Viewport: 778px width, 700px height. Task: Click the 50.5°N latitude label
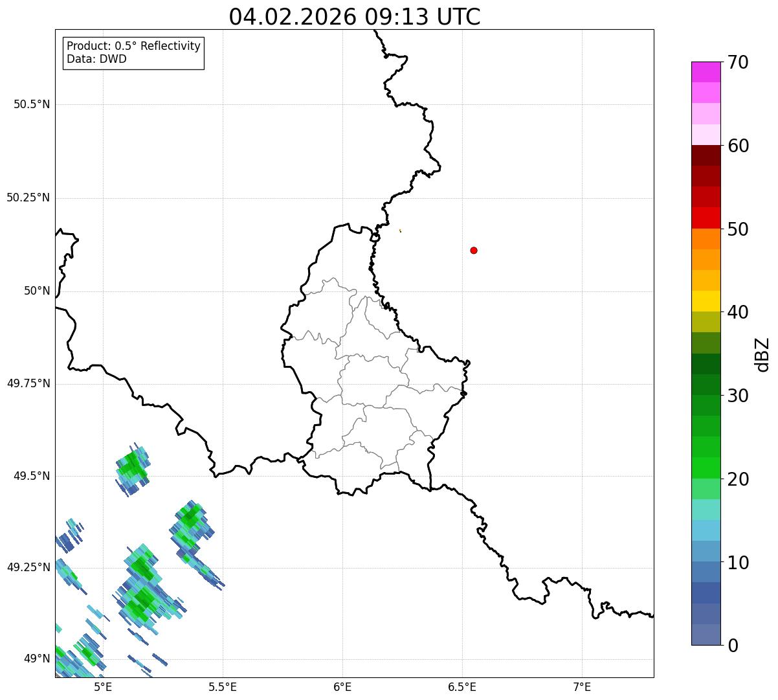32,104
